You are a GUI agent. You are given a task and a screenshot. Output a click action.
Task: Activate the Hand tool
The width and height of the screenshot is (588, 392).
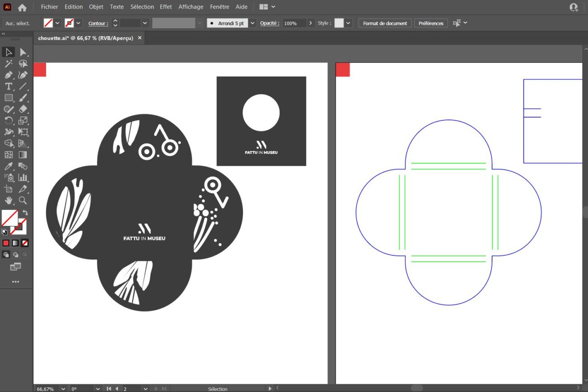(x=9, y=200)
